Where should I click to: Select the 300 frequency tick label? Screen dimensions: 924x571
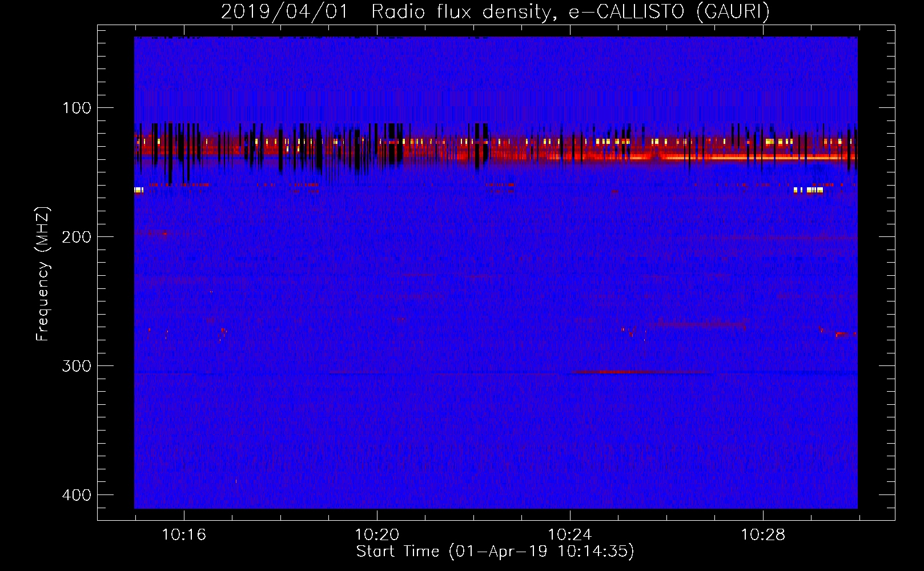(77, 366)
